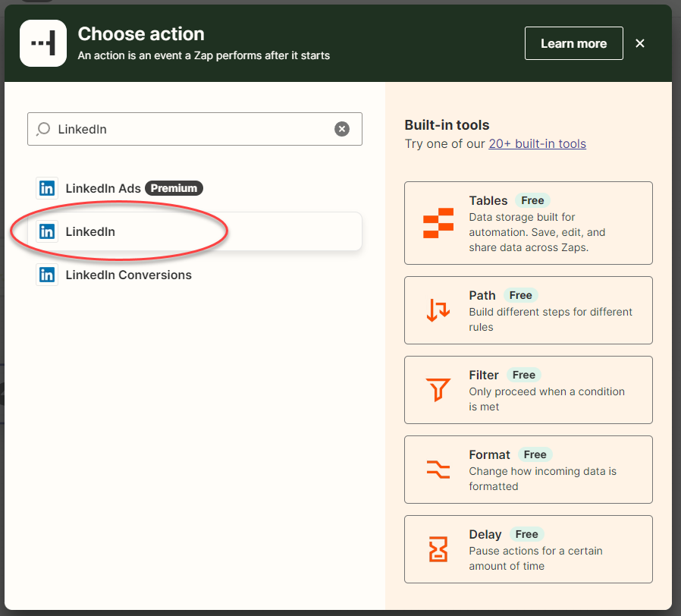Click the Premium badge on LinkedIn Ads
681x616 pixels.
[174, 188]
